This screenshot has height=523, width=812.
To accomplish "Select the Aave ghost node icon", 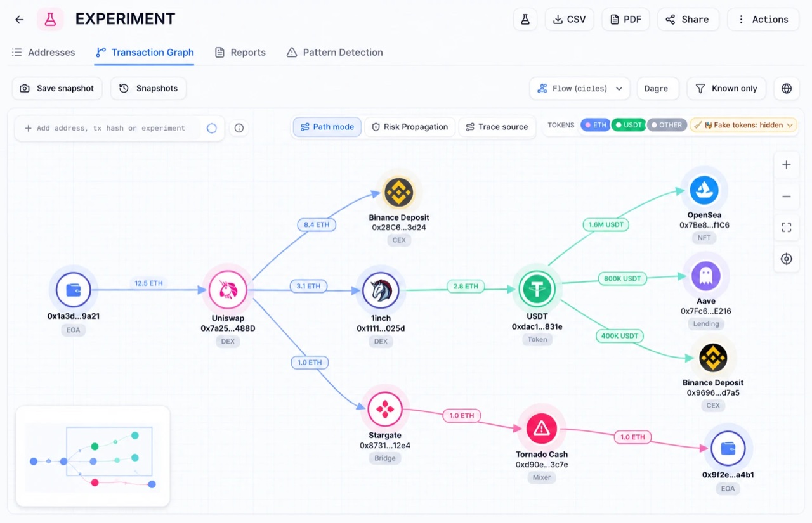I will 706,276.
